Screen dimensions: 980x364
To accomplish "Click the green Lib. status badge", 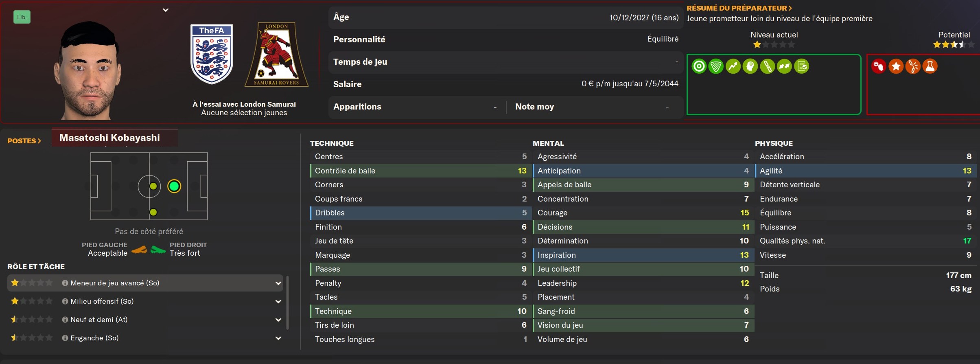I will coord(22,17).
